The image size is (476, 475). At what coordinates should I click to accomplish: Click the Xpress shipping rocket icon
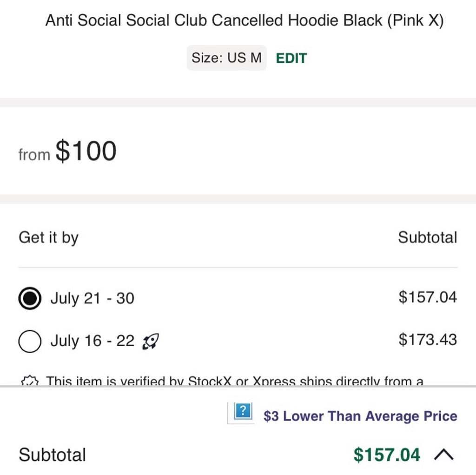click(x=150, y=341)
